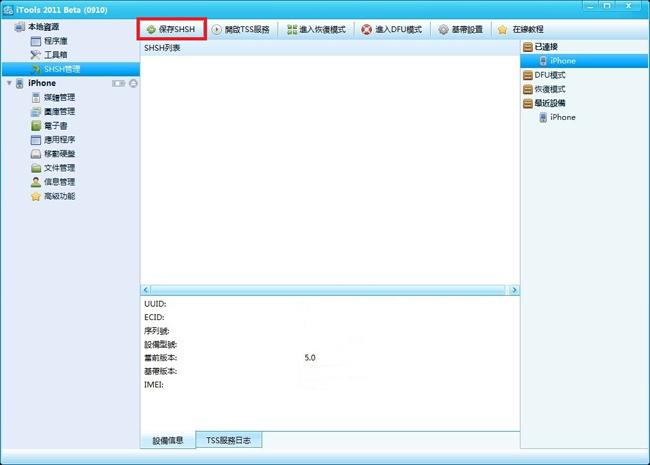Viewport: 650px width, 465px height.
Task: Select 工具箱 in the sidebar
Action: tap(55, 55)
